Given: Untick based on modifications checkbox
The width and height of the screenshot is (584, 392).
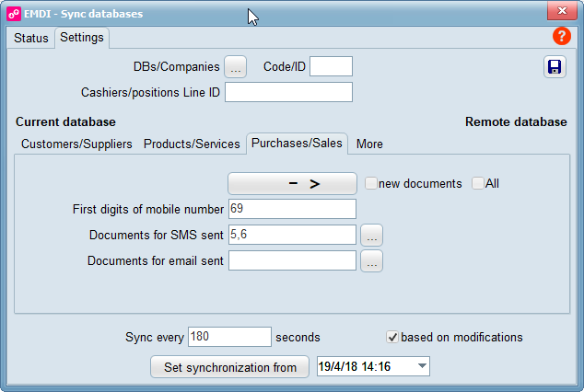Looking at the screenshot, I should click(392, 337).
